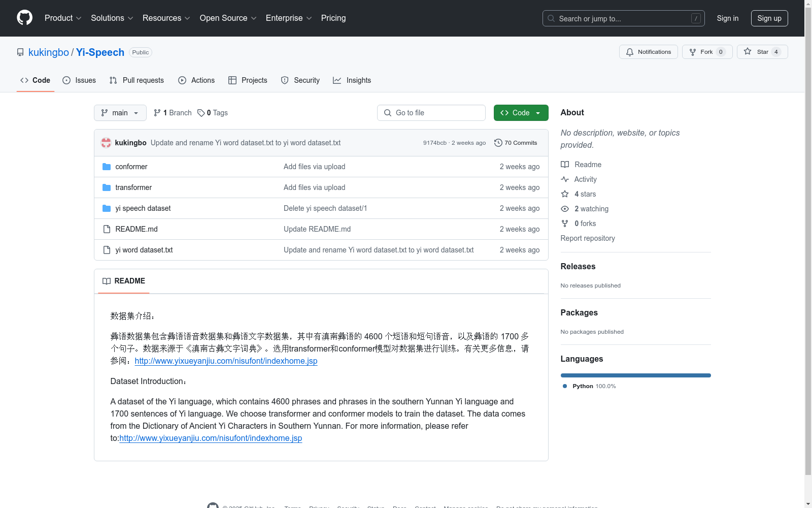
Task: Expand the Resources menu
Action: pos(166,18)
